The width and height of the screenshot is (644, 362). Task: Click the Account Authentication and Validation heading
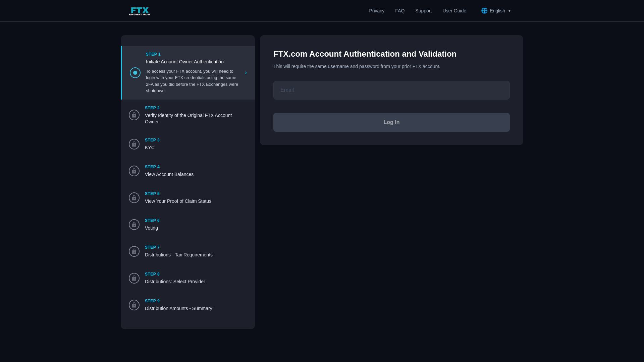pos(365,54)
